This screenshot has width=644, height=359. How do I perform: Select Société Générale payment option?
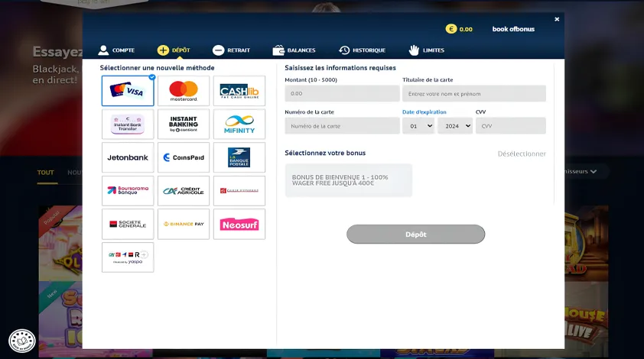point(128,224)
